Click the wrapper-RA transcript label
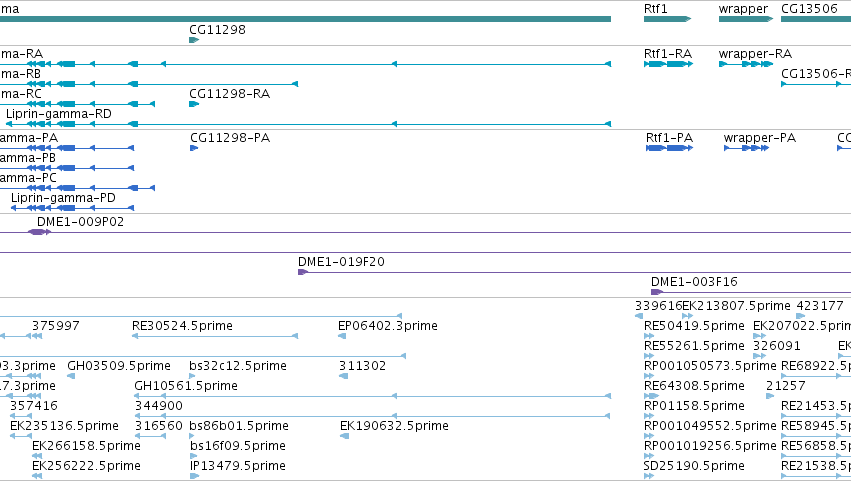This screenshot has width=851, height=481. (755, 54)
